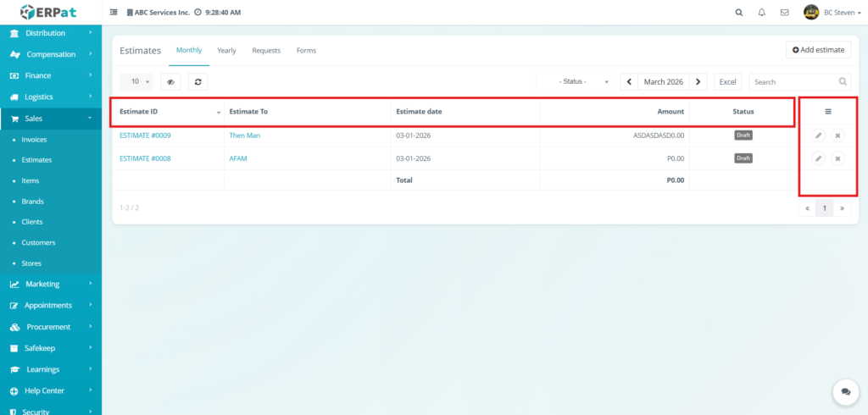Click the search magnifier in top bar

[x=739, y=13]
